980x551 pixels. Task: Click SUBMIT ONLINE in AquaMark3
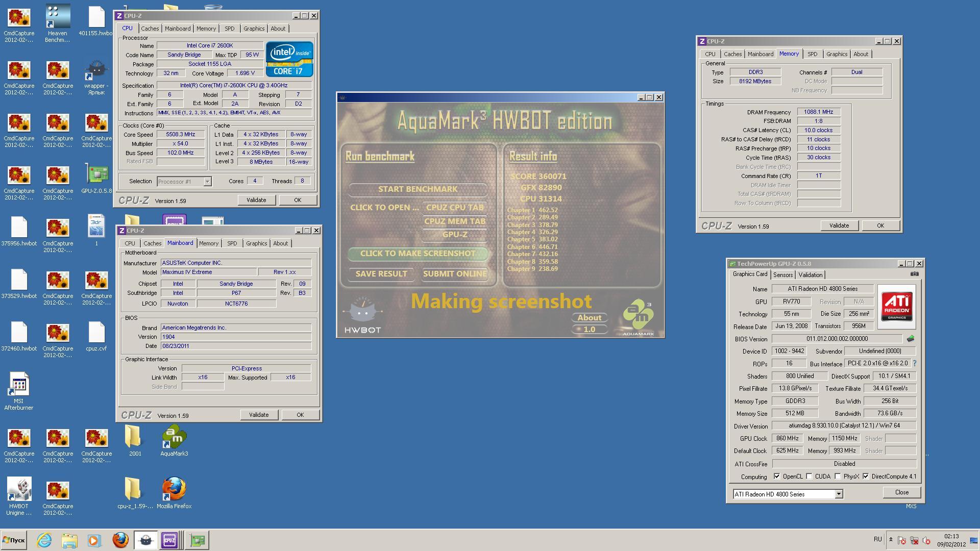(454, 273)
